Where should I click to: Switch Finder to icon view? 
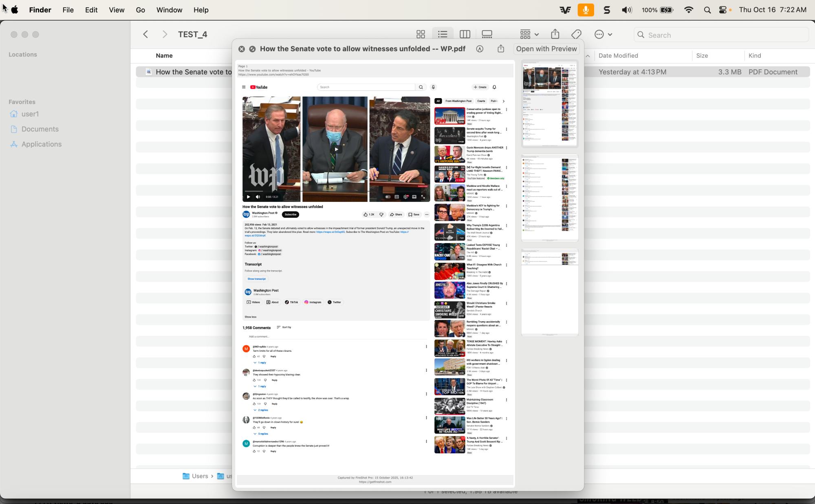tap(421, 35)
